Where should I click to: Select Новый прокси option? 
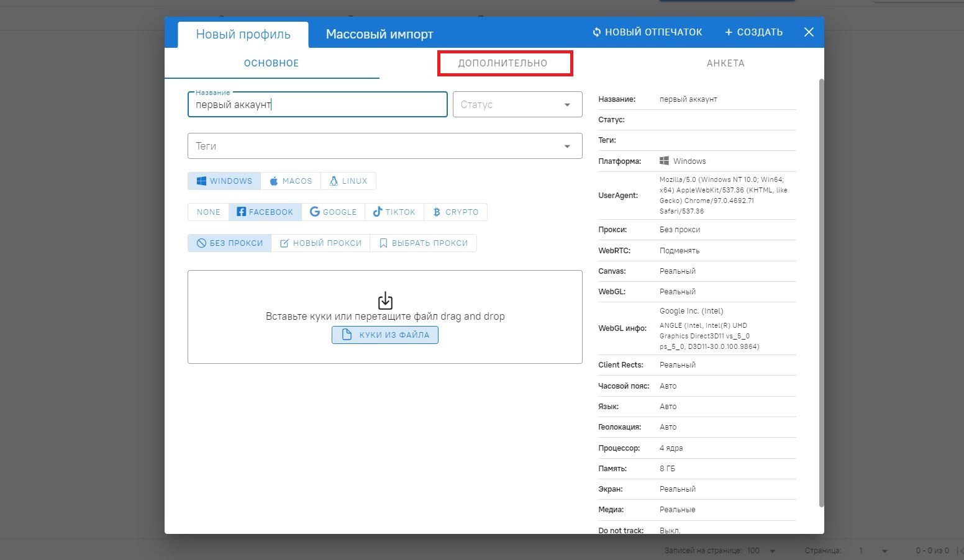click(x=321, y=243)
